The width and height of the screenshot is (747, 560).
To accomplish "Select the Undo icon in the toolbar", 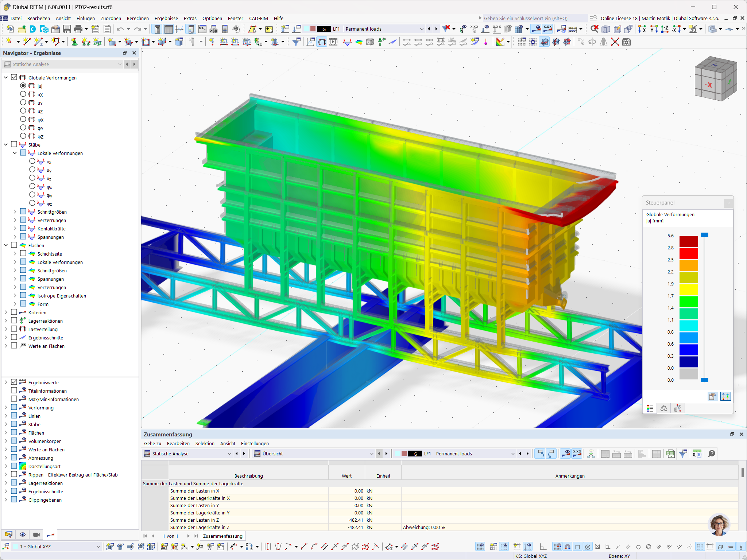I will [120, 29].
